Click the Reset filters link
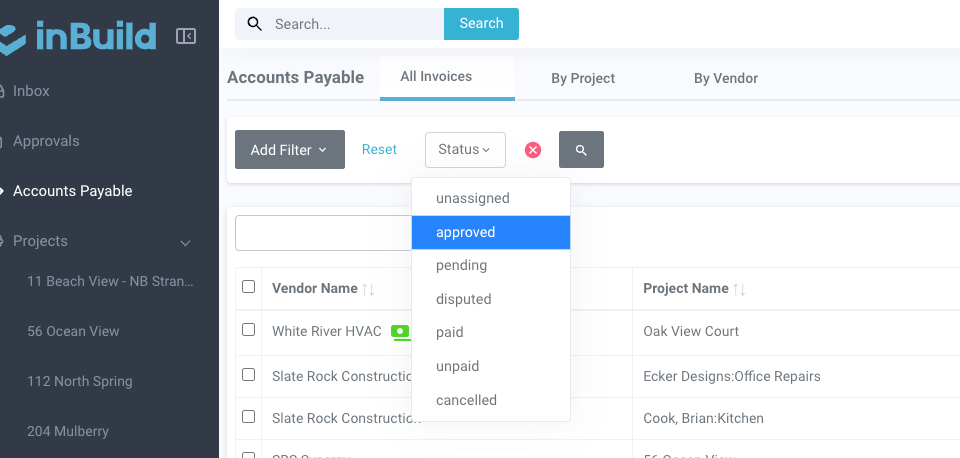Viewport: 960px width, 458px height. pos(379,150)
